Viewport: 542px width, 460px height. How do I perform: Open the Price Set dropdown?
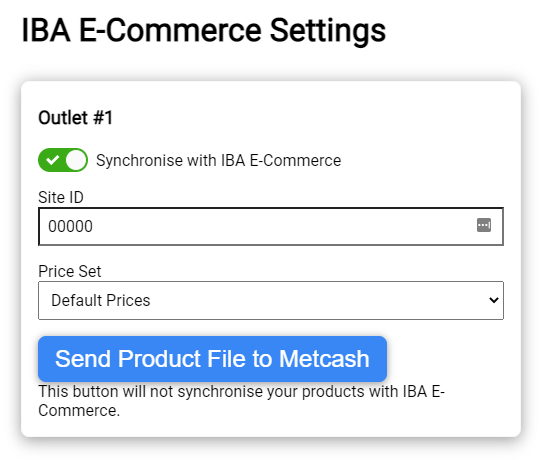[x=271, y=300]
